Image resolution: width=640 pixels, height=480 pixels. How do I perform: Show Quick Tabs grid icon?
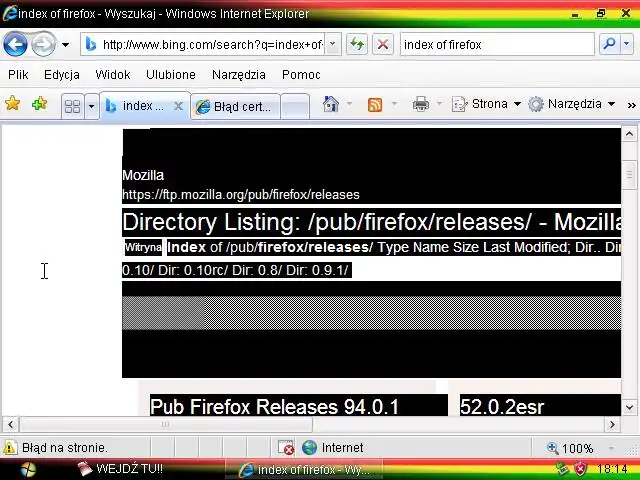point(73,107)
